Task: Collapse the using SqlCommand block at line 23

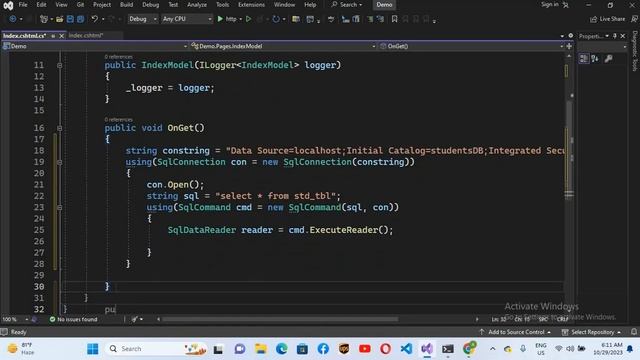Action: click(x=60, y=207)
